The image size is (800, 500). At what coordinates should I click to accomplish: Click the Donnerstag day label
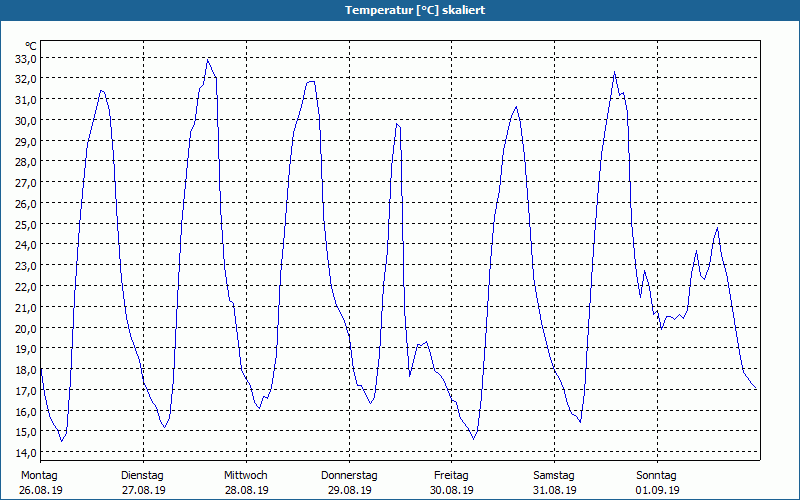pos(349,476)
